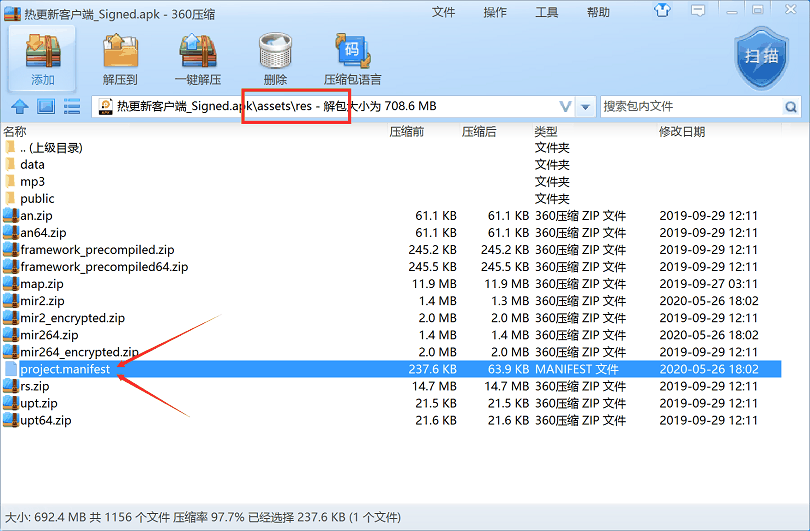Select mir2_encrypted.zip
810x531 pixels.
click(73, 318)
